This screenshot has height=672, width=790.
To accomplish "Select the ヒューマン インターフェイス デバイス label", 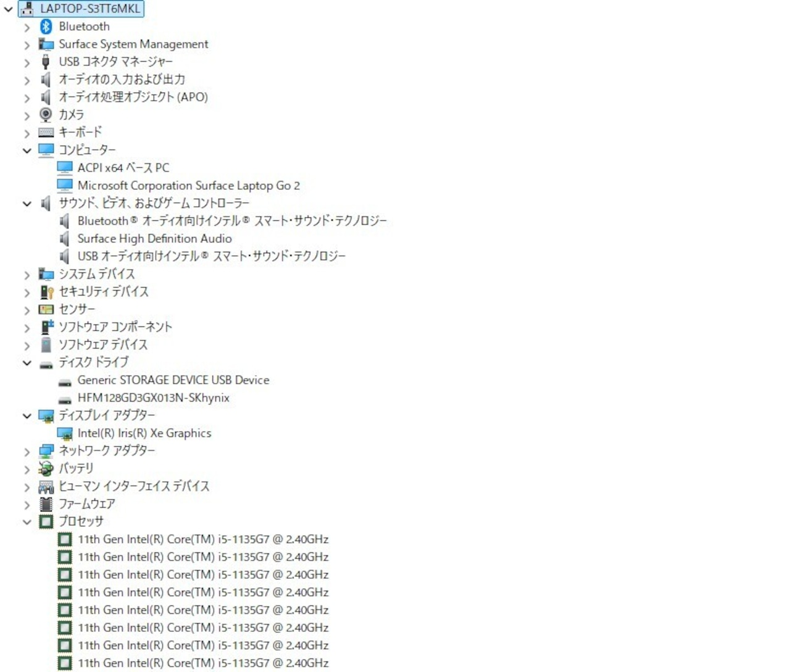I will 134,486.
